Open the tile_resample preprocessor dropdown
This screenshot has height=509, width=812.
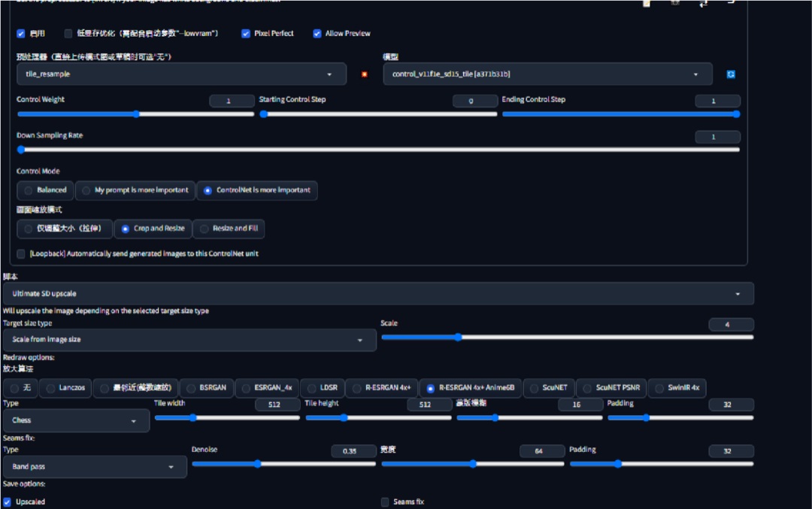[x=181, y=74]
